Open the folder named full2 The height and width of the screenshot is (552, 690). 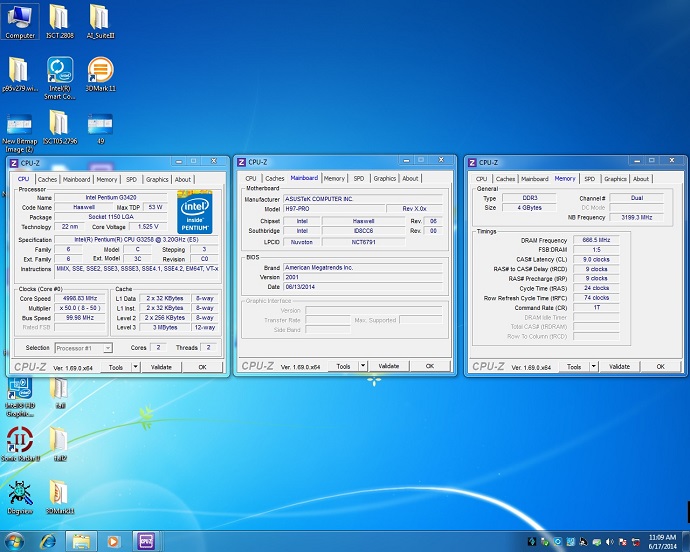pos(60,444)
